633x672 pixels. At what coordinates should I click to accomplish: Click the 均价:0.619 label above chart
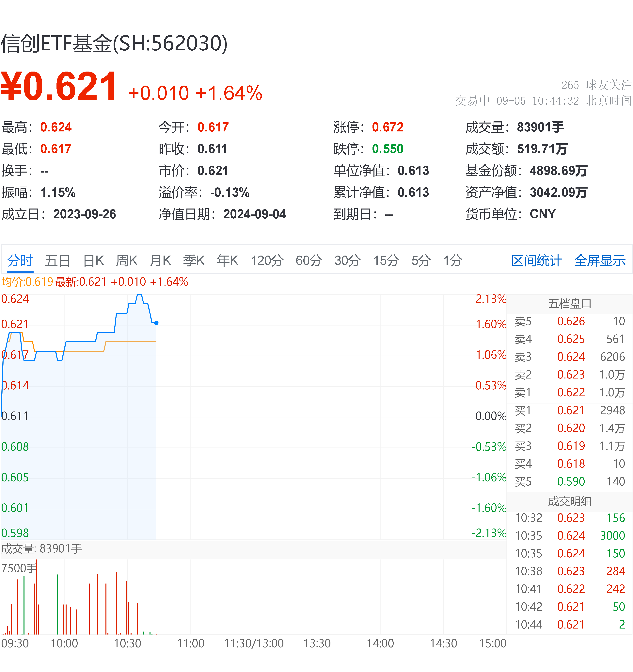click(x=27, y=282)
